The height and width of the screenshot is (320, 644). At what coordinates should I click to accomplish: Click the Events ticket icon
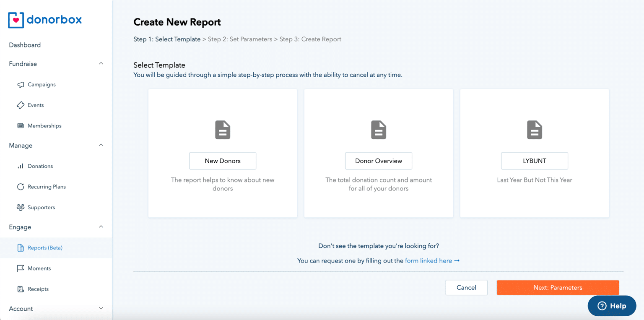pos(21,105)
